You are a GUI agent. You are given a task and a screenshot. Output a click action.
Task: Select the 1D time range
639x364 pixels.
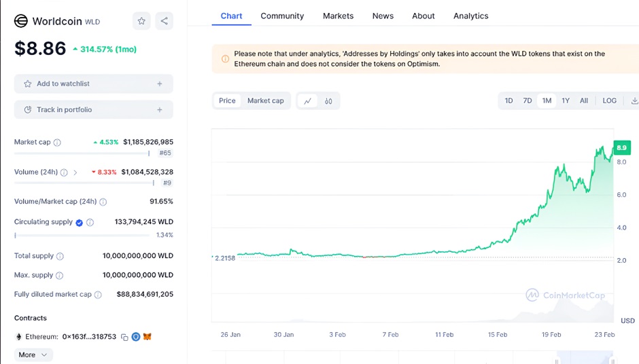[x=508, y=101]
